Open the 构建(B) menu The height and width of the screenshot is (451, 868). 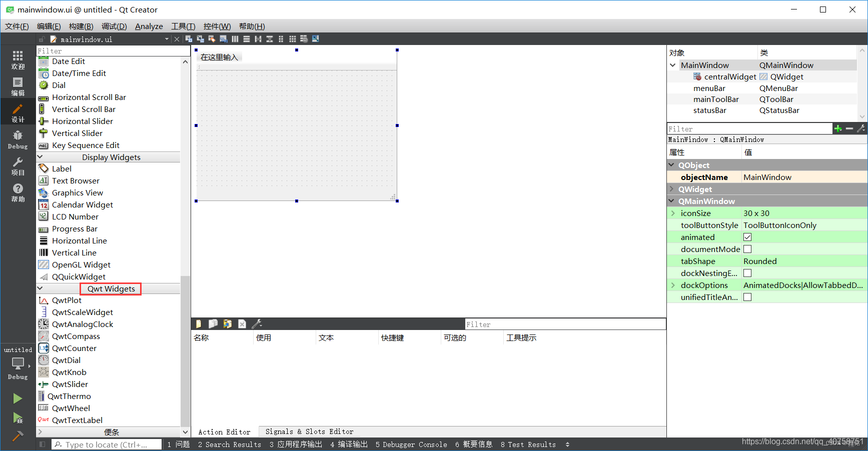pyautogui.click(x=81, y=26)
